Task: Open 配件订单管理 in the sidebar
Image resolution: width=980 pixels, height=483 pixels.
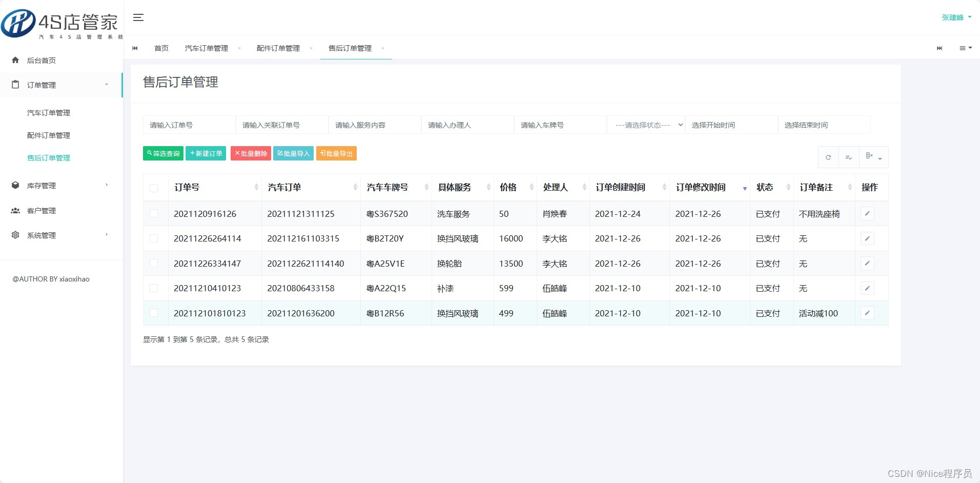Action: pos(49,135)
